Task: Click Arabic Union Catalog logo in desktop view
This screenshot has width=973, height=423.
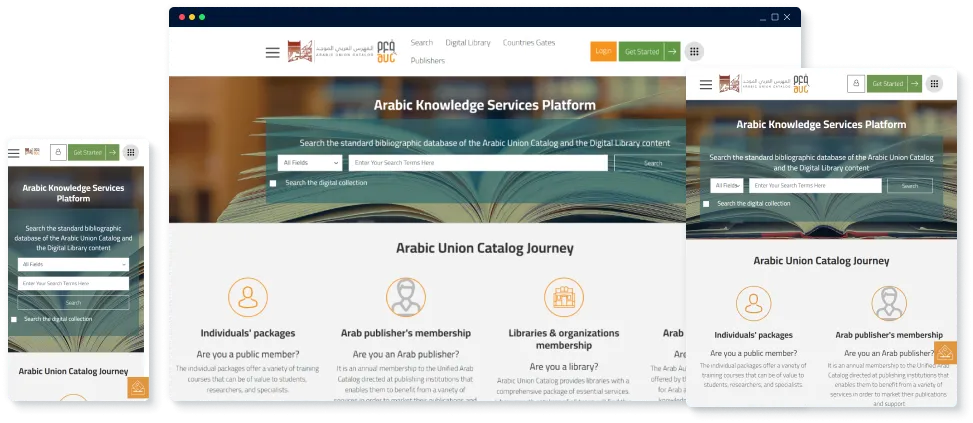Action: point(341,51)
